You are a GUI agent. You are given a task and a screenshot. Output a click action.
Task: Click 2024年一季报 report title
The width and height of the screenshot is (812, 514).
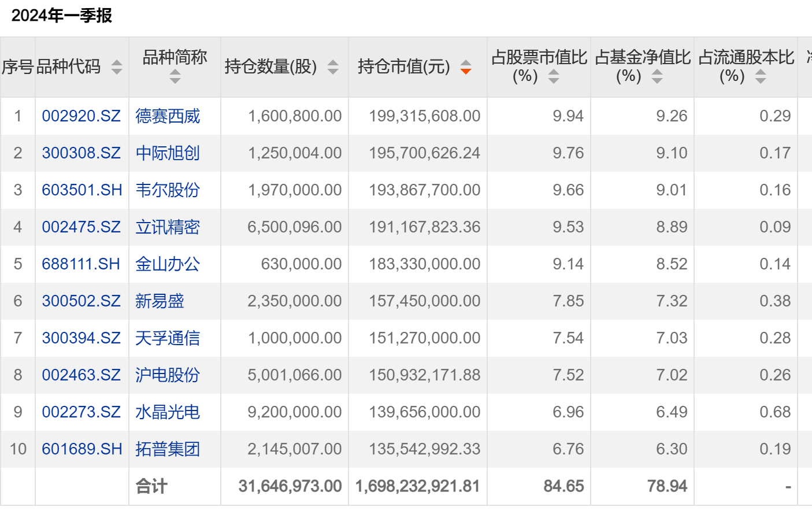(62, 16)
